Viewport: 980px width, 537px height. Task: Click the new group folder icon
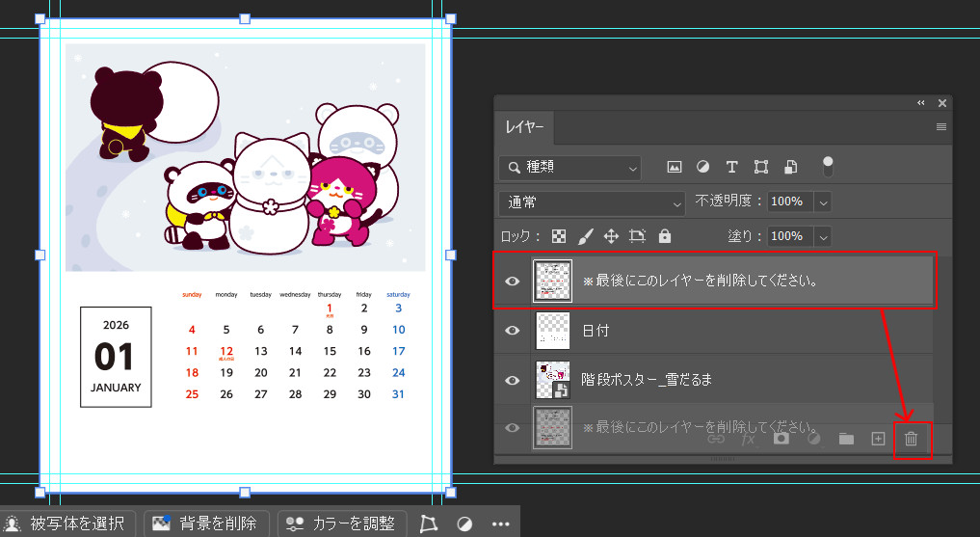tap(846, 439)
